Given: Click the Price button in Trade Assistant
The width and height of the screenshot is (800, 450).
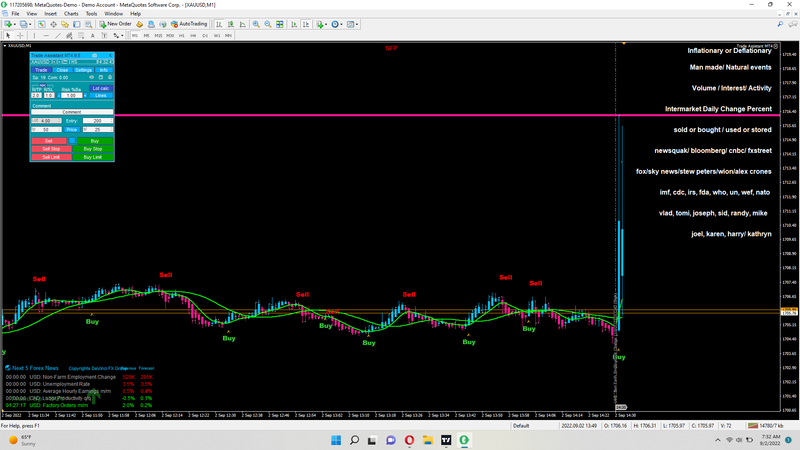Looking at the screenshot, I should point(71,130).
